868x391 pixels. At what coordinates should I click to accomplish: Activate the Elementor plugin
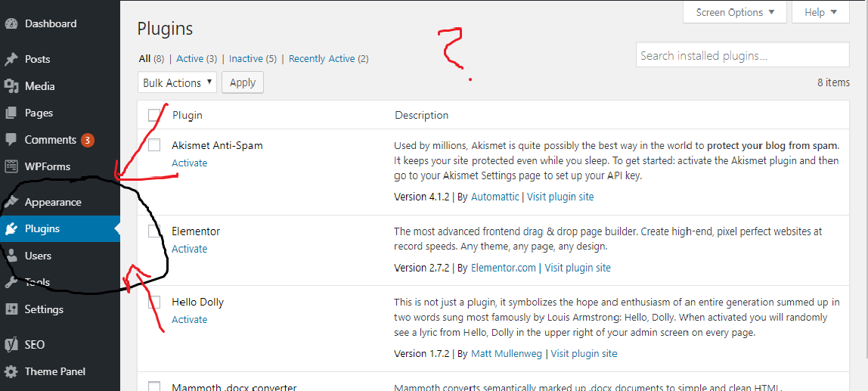click(189, 249)
